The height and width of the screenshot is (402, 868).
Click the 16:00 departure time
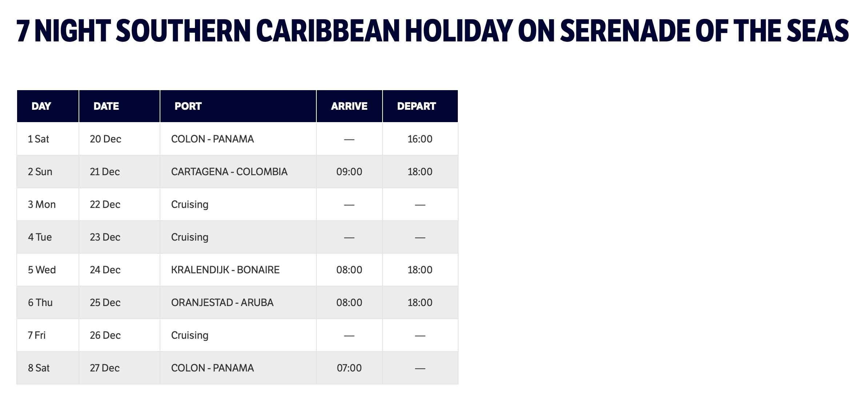pyautogui.click(x=420, y=139)
